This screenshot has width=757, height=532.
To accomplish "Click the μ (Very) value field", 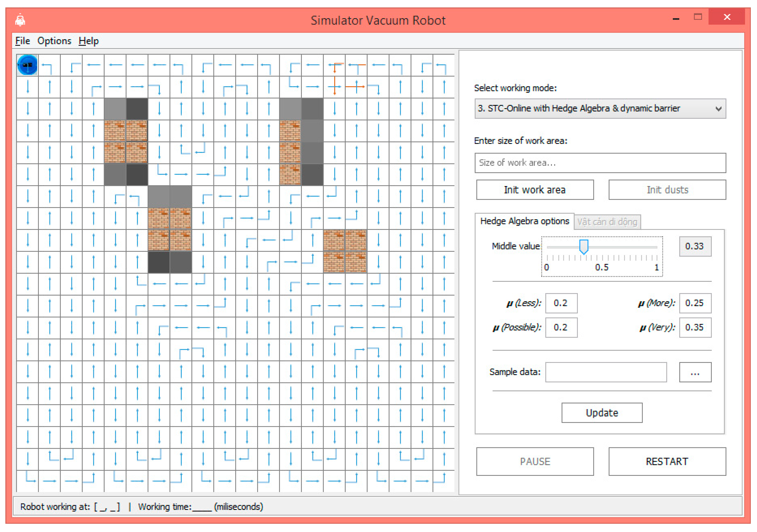I will (695, 327).
